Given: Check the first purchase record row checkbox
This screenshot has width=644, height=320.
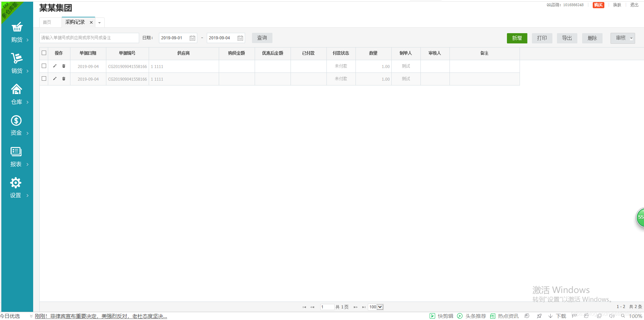Looking at the screenshot, I should (44, 66).
